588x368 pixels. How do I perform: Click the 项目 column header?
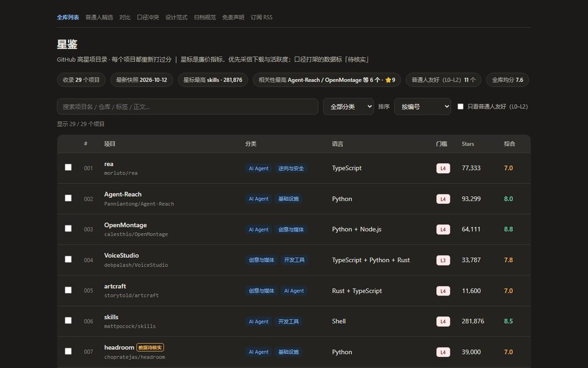[110, 144]
